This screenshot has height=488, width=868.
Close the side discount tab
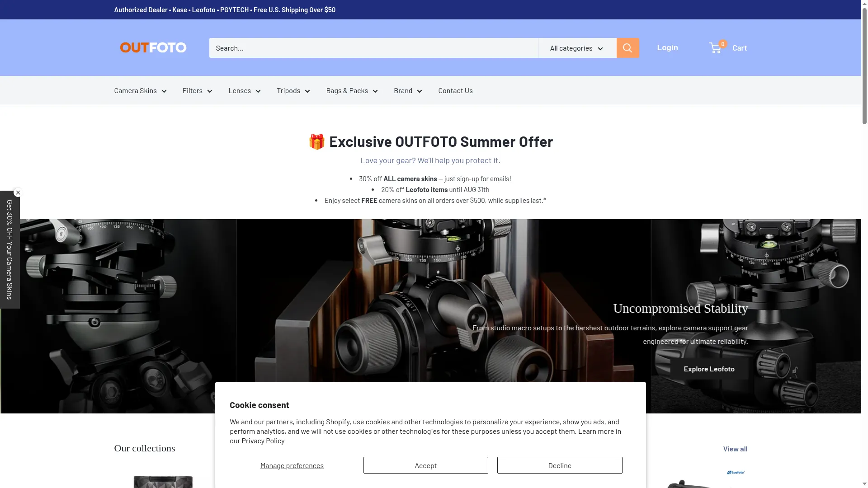coord(18,192)
